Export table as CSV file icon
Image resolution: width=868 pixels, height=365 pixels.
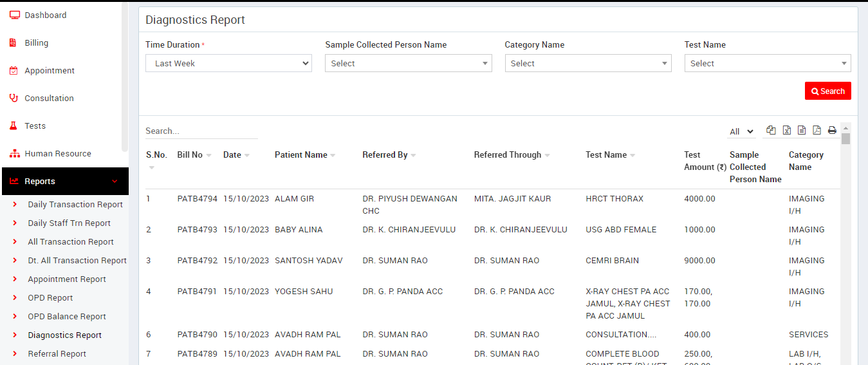pyautogui.click(x=802, y=130)
